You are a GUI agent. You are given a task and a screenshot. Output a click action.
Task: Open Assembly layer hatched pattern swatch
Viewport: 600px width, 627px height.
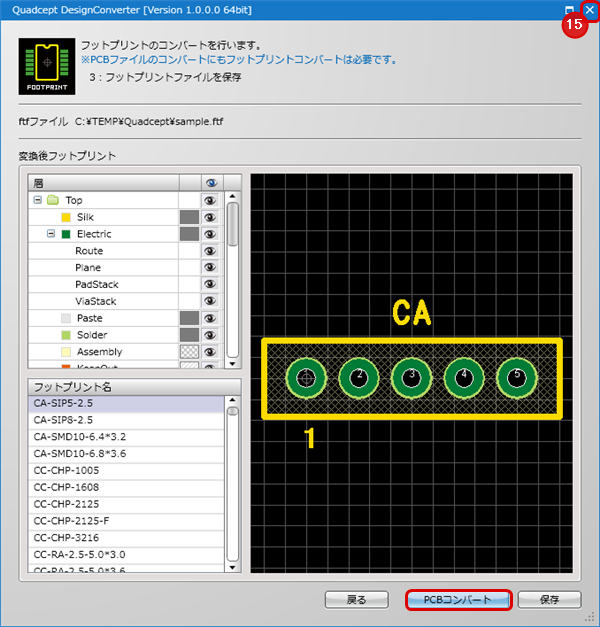pyautogui.click(x=189, y=352)
